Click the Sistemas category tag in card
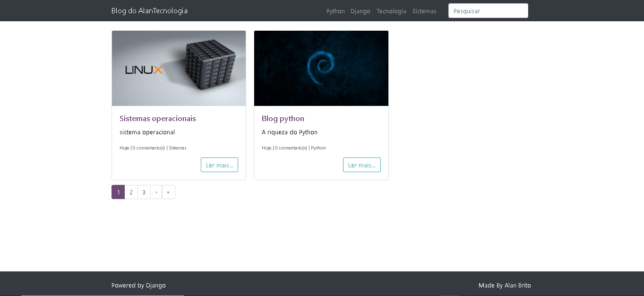The height and width of the screenshot is (296, 644). (178, 148)
